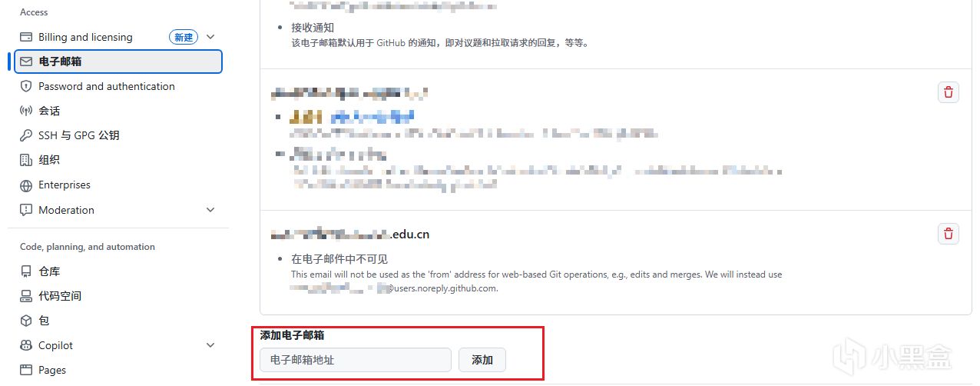Viewport: 980px width, 386px height.
Task: Expand the Moderation section chevron
Action: point(211,210)
